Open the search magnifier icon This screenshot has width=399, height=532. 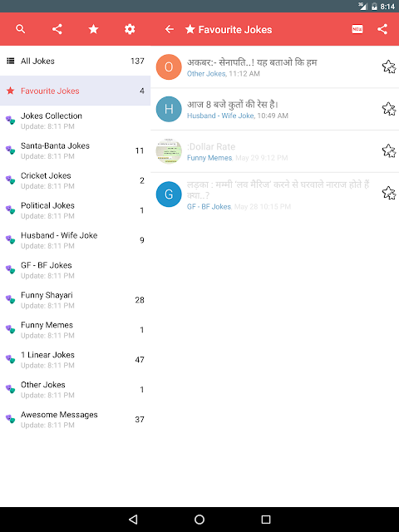(21, 29)
